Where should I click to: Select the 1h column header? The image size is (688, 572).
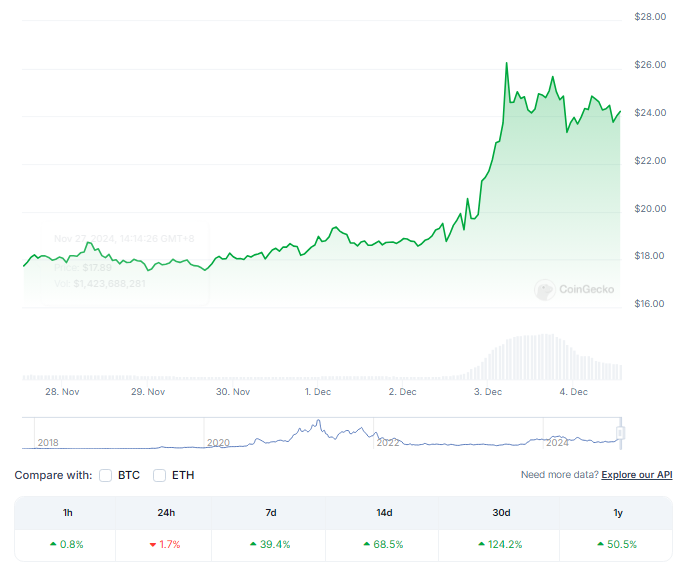coord(68,513)
